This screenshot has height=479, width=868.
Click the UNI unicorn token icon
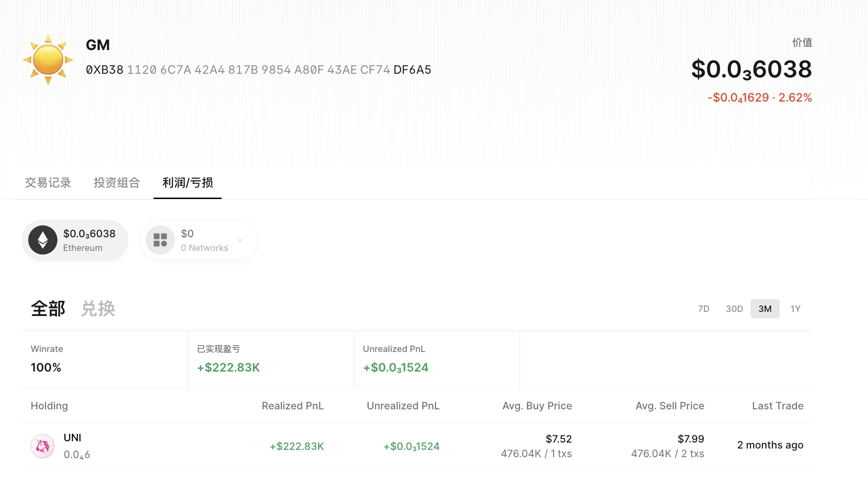point(43,446)
